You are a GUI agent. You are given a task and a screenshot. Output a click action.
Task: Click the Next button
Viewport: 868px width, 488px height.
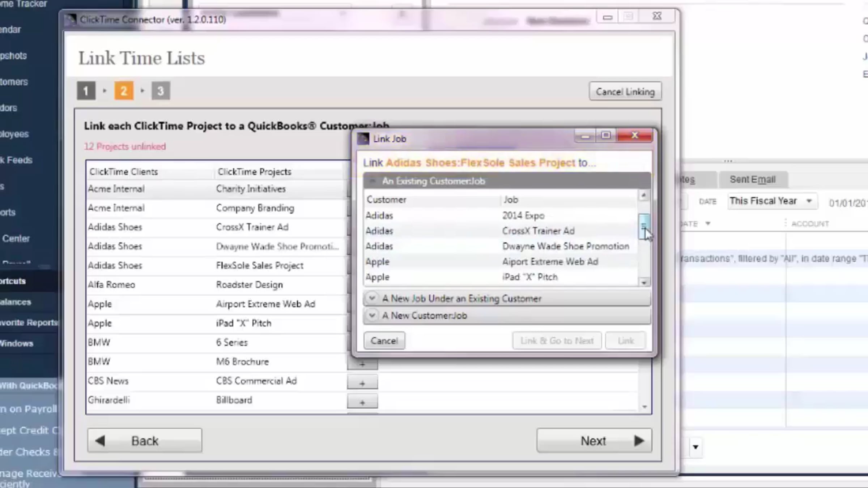point(594,441)
